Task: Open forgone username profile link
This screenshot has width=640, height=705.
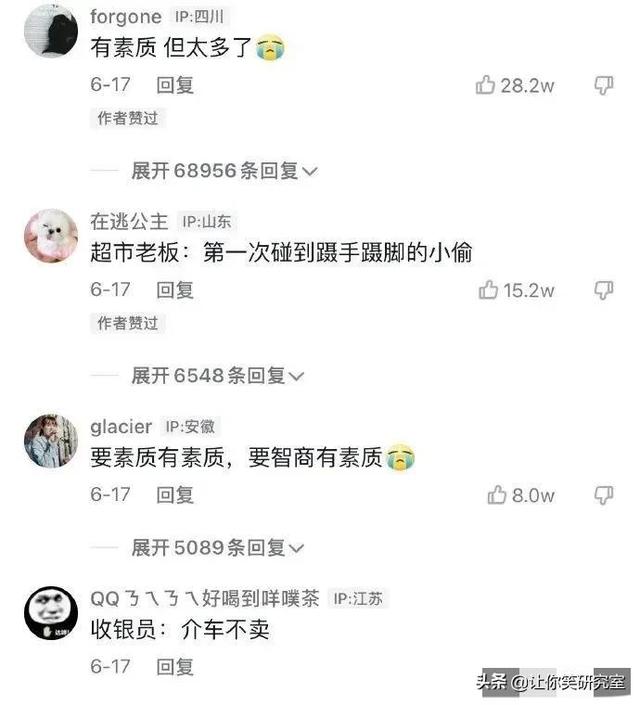Action: (126, 17)
